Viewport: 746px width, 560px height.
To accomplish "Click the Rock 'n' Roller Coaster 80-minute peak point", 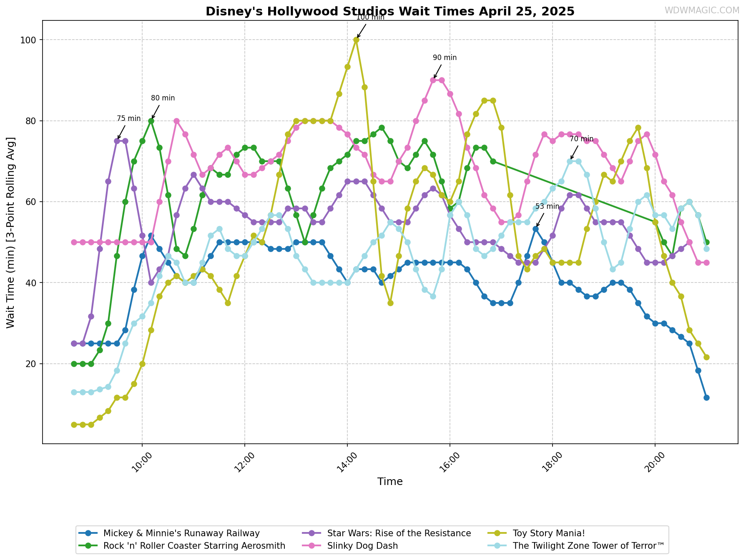I will (151, 121).
